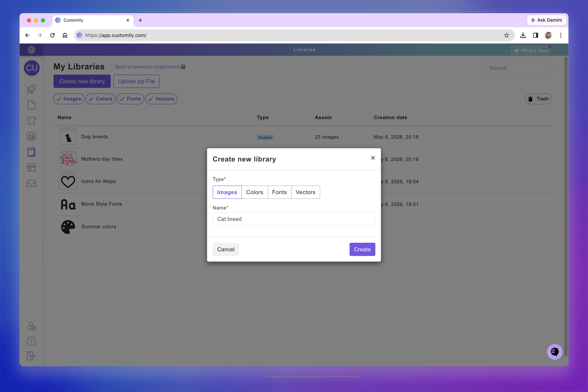This screenshot has width=588, height=392.
Task: Open the Dog breeds library thumbnail
Action: click(x=68, y=136)
